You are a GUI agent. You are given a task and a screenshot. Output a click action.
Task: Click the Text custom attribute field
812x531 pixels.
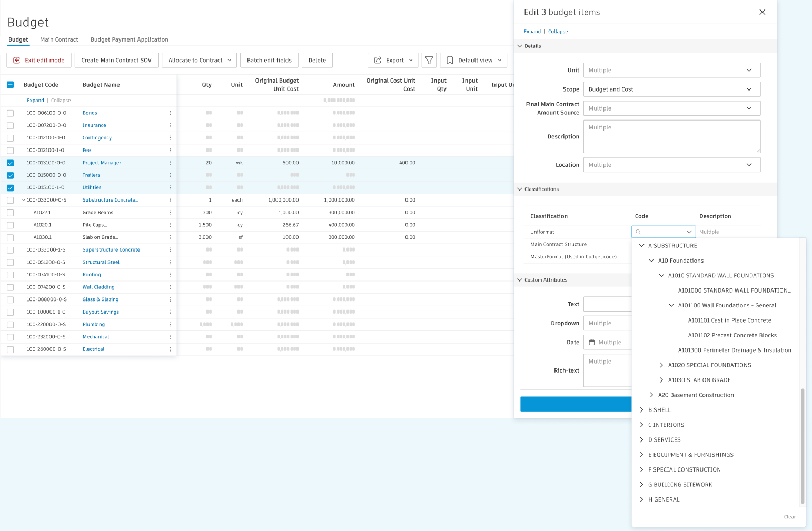tap(608, 304)
